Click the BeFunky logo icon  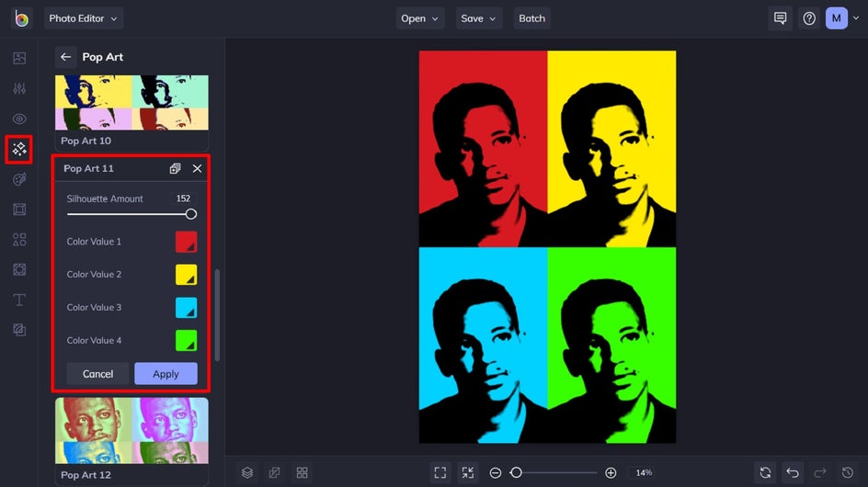(x=21, y=18)
